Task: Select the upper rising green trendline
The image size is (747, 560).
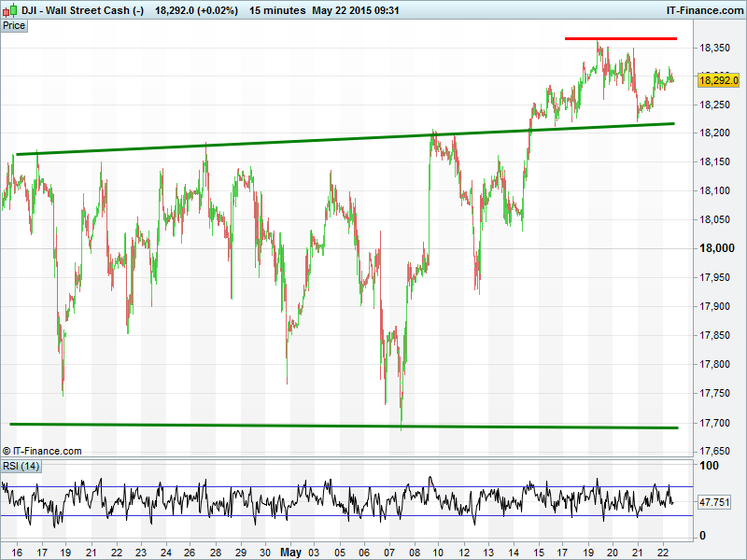Action: 280,142
